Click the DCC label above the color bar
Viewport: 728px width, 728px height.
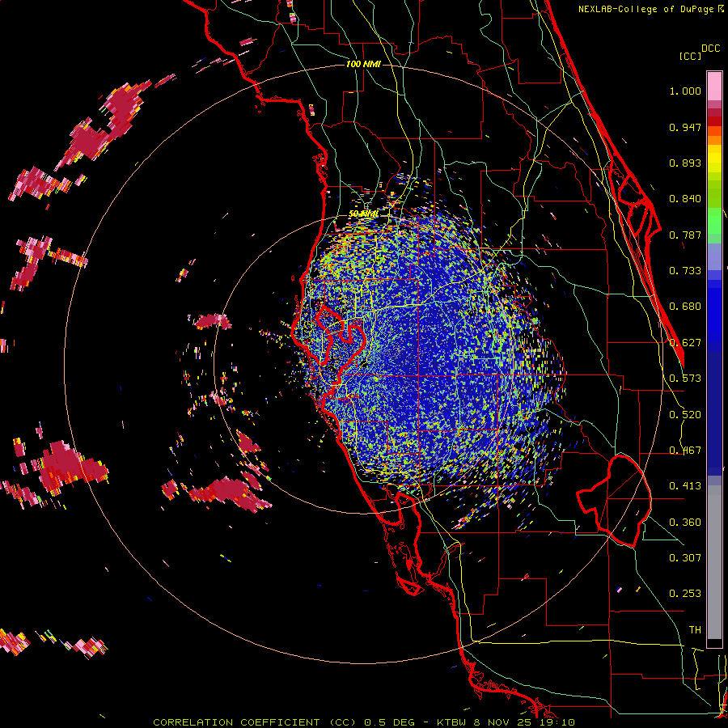[710, 49]
